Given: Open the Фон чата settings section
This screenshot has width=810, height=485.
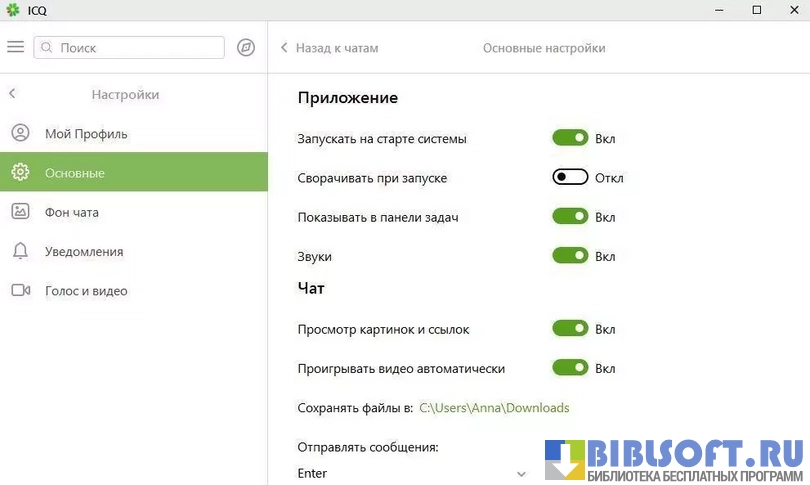Looking at the screenshot, I should click(72, 212).
